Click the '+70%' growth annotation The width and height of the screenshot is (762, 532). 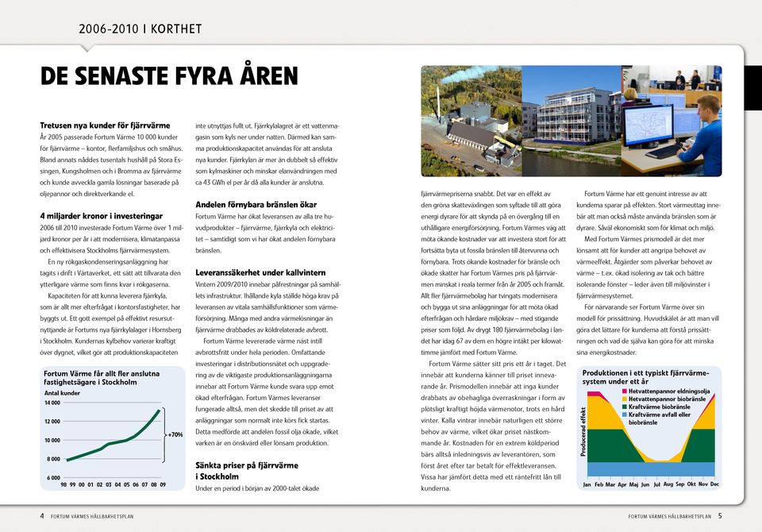(x=175, y=435)
